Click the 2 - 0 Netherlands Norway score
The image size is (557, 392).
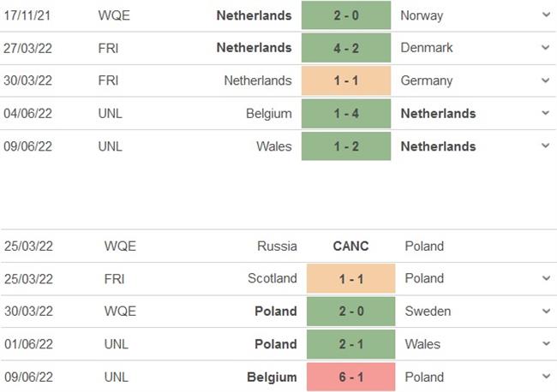pyautogui.click(x=346, y=15)
